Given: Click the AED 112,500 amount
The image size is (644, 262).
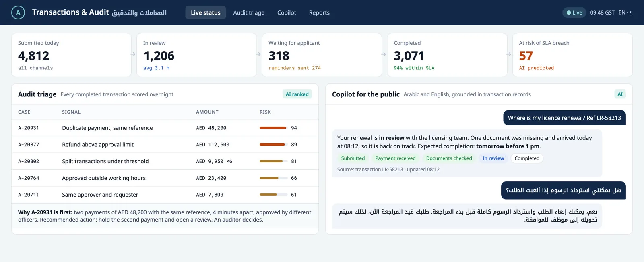Looking at the screenshot, I should tap(213, 145).
